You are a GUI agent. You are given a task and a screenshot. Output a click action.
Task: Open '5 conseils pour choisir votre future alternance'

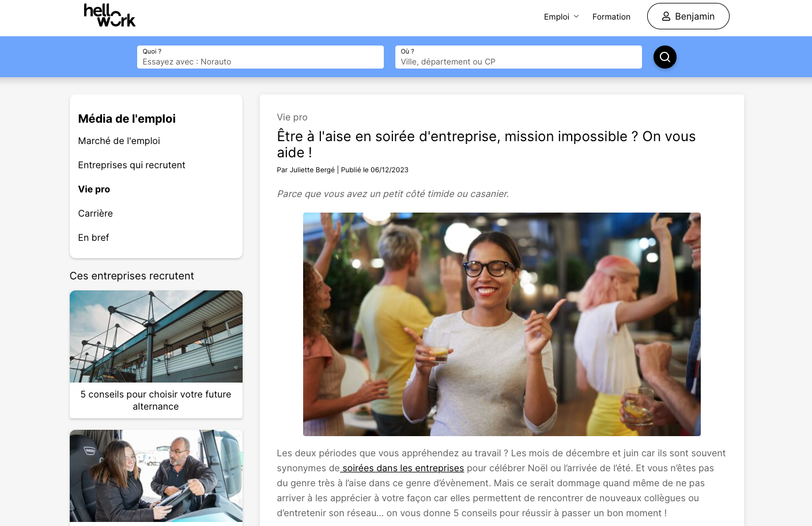pyautogui.click(x=156, y=400)
